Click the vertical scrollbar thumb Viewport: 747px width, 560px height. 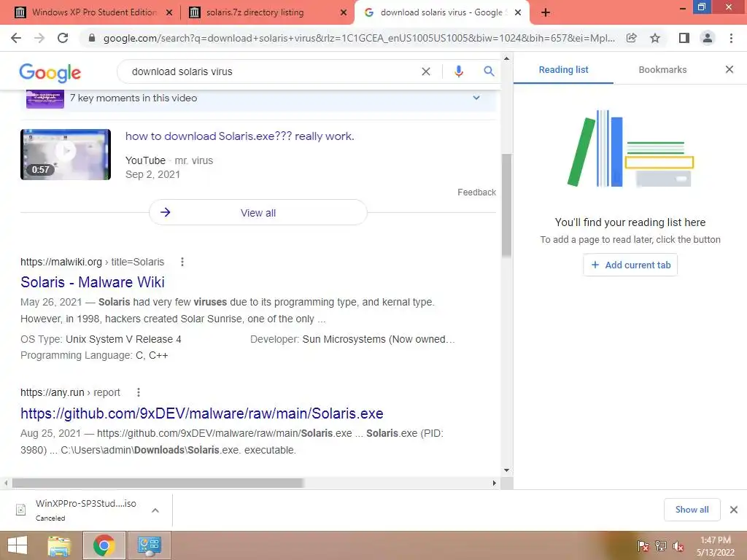coord(506,206)
